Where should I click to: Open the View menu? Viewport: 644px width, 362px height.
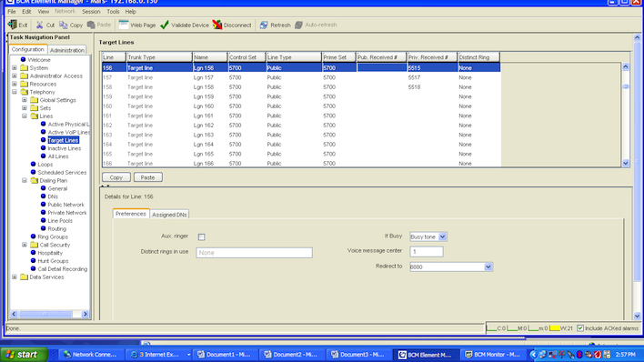(43, 12)
